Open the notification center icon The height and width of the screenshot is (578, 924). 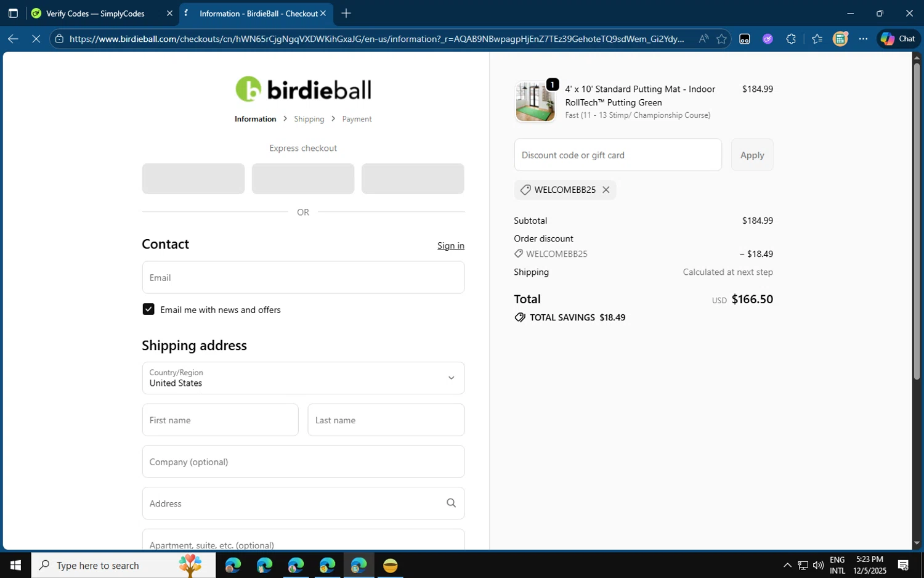point(904,565)
